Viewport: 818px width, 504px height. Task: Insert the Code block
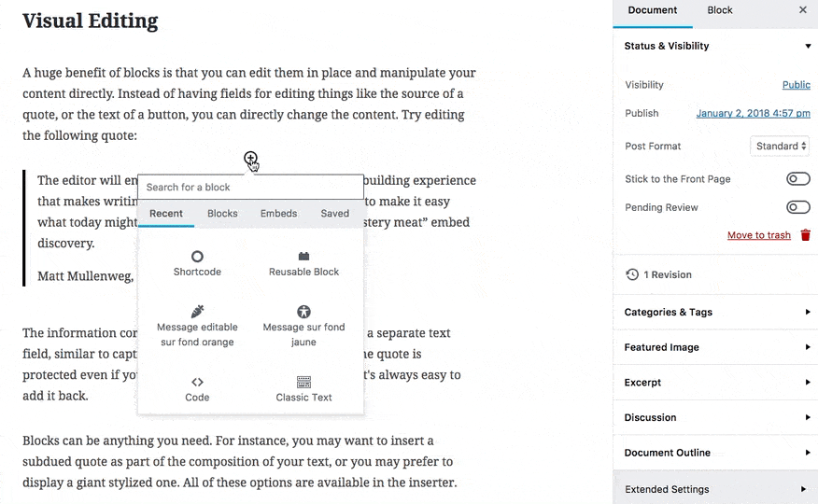[x=197, y=388]
